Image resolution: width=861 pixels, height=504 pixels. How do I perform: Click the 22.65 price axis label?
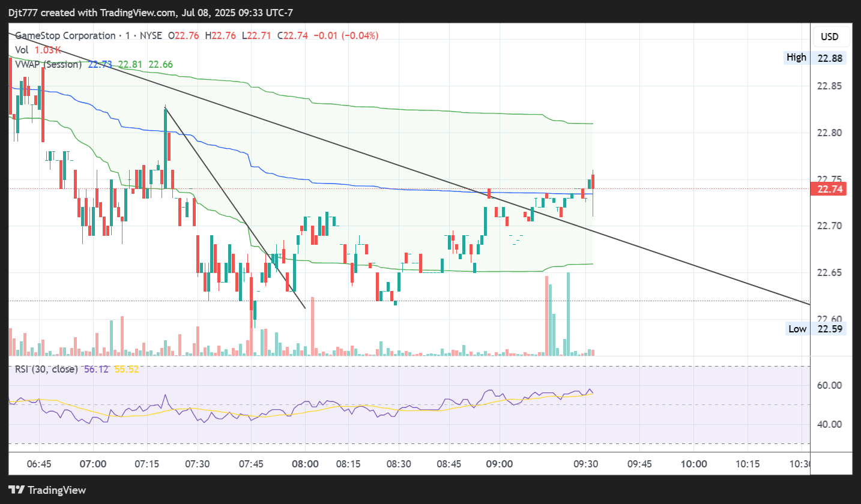click(829, 272)
